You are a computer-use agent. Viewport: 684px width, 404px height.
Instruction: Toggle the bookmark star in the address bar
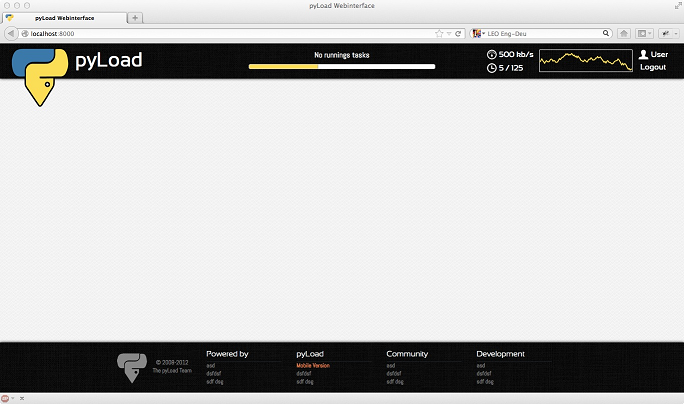439,33
